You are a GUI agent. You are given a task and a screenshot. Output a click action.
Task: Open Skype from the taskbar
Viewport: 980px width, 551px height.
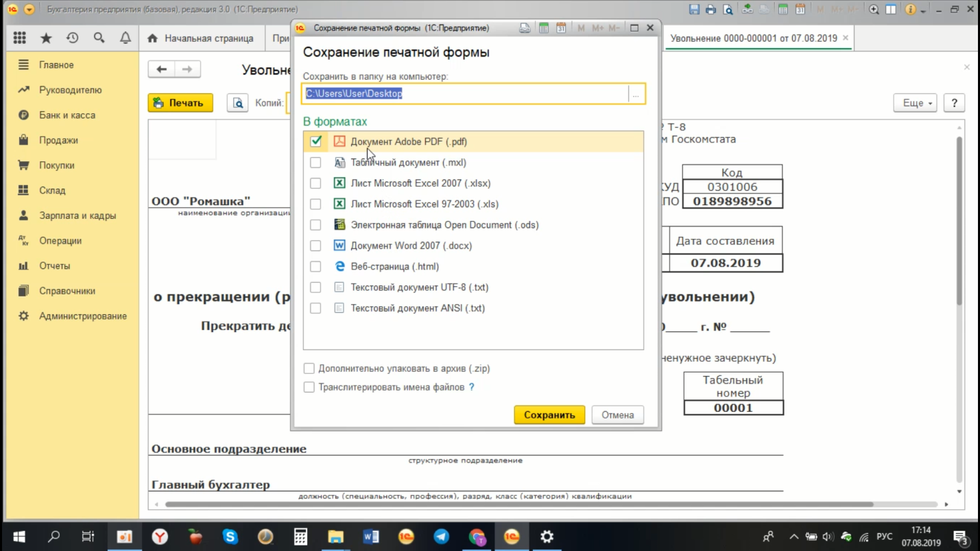tap(230, 537)
